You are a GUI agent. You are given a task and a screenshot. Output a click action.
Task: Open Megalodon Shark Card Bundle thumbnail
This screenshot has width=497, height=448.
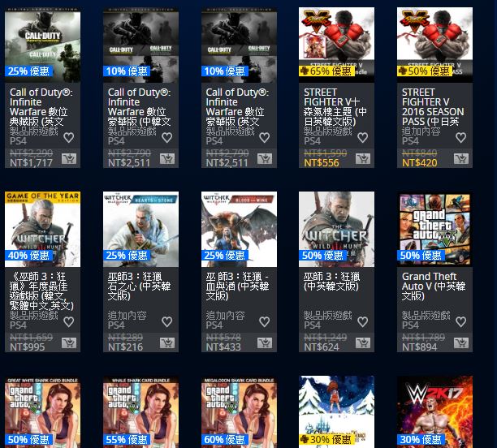pos(239,411)
